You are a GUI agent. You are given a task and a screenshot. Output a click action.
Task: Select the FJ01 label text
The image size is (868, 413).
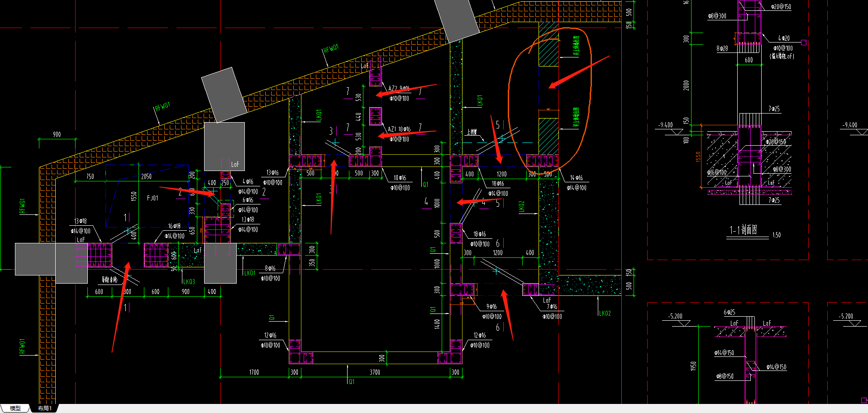pos(153,198)
